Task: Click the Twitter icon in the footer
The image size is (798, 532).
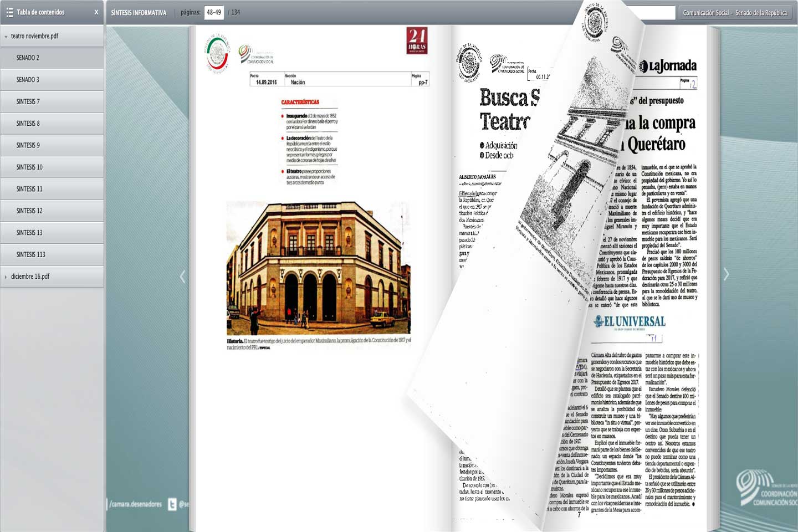Action: [x=172, y=504]
